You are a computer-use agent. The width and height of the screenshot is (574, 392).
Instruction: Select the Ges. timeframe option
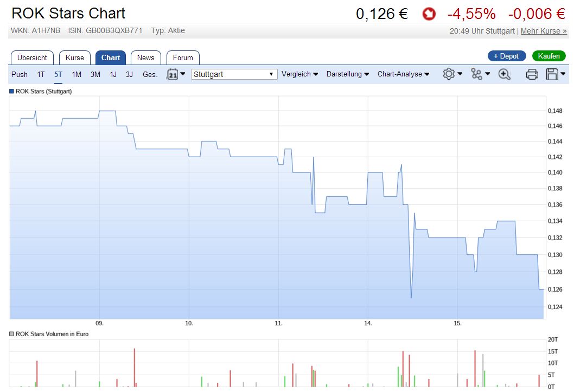pos(150,74)
